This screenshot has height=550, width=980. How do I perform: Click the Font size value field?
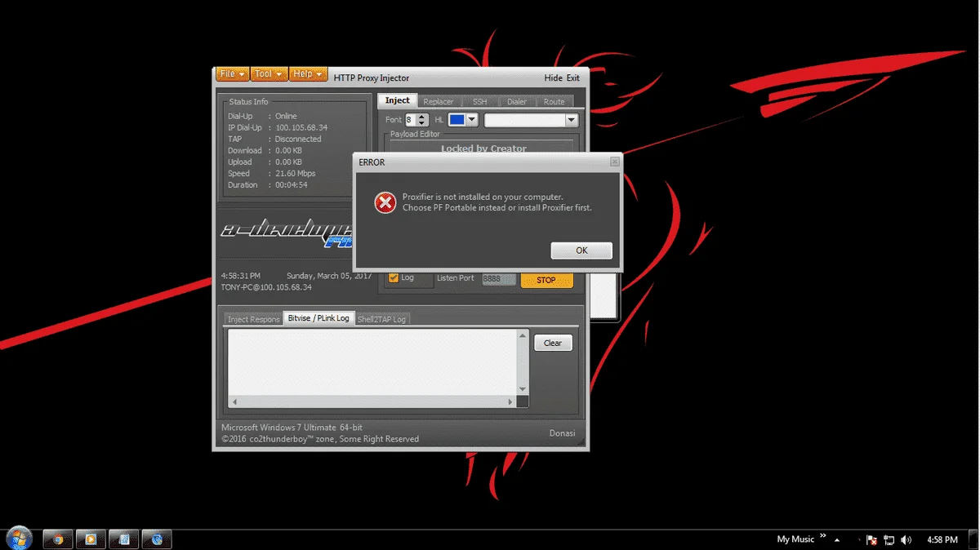411,120
